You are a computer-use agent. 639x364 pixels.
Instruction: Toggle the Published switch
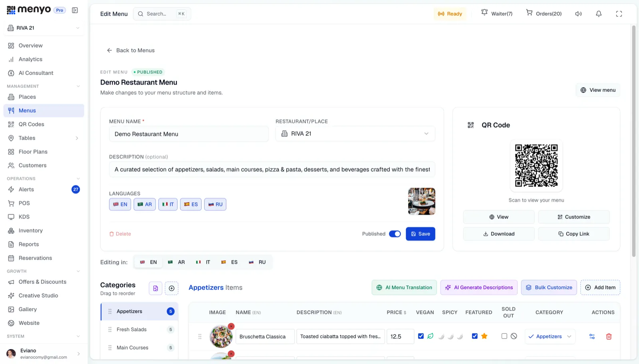pyautogui.click(x=395, y=234)
